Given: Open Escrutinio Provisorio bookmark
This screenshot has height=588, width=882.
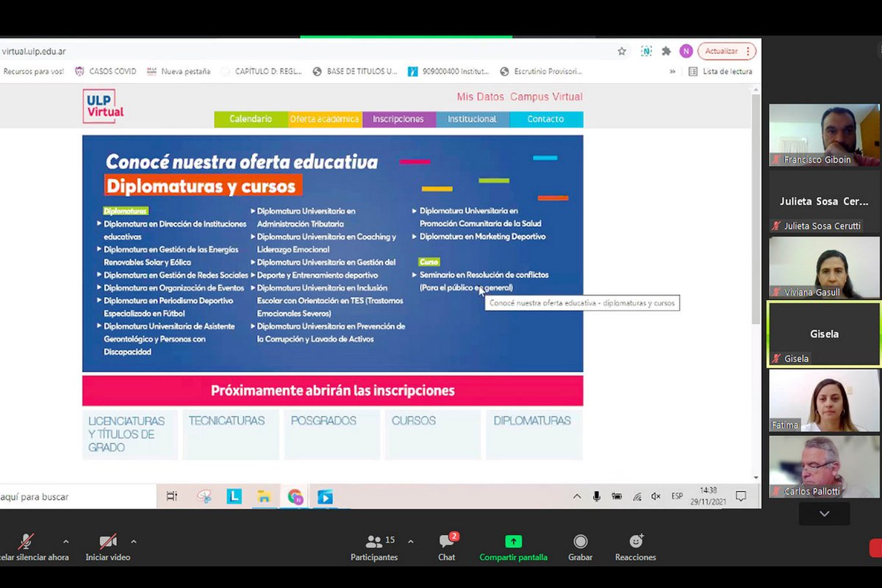Looking at the screenshot, I should 541,71.
